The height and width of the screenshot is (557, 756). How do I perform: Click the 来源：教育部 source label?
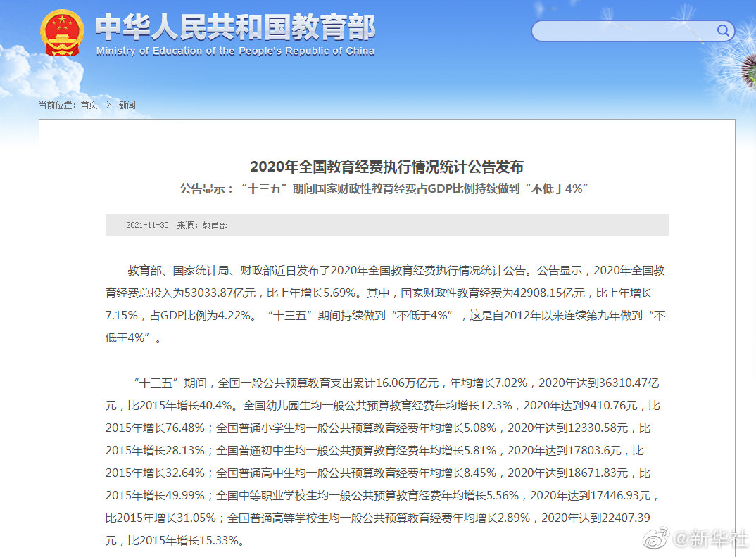202,225
